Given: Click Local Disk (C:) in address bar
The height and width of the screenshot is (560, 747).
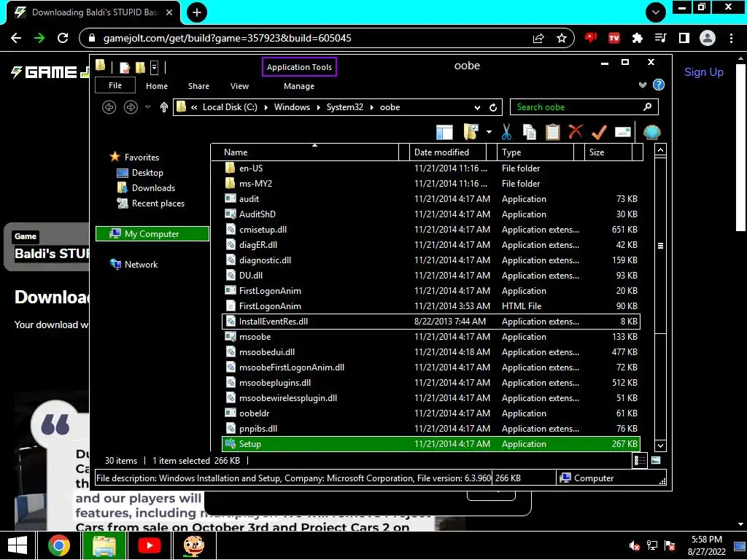Looking at the screenshot, I should (x=230, y=107).
